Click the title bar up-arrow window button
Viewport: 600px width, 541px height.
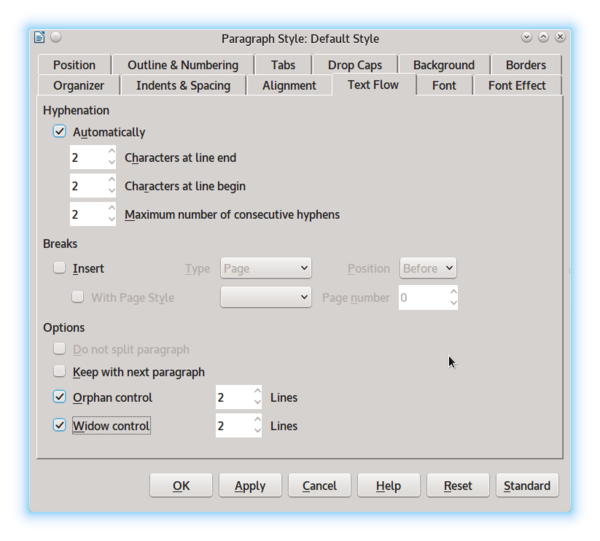(543, 37)
